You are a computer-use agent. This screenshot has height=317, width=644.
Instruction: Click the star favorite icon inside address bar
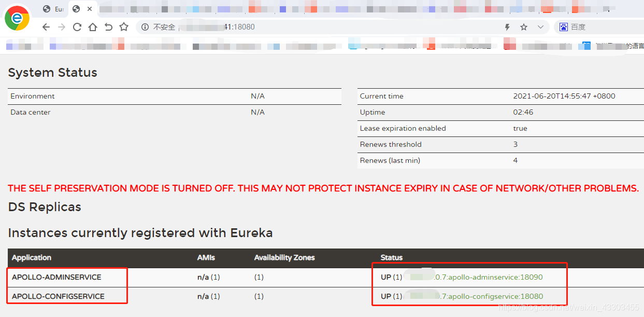(x=524, y=27)
